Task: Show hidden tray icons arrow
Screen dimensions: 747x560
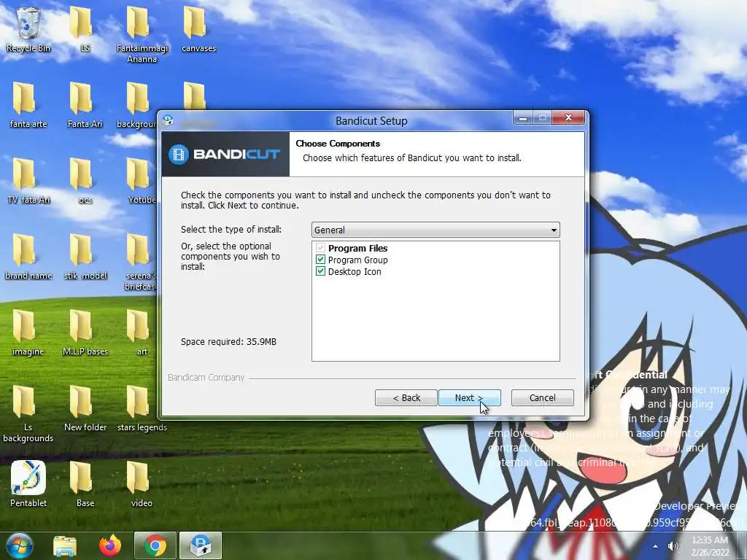Action: click(656, 546)
